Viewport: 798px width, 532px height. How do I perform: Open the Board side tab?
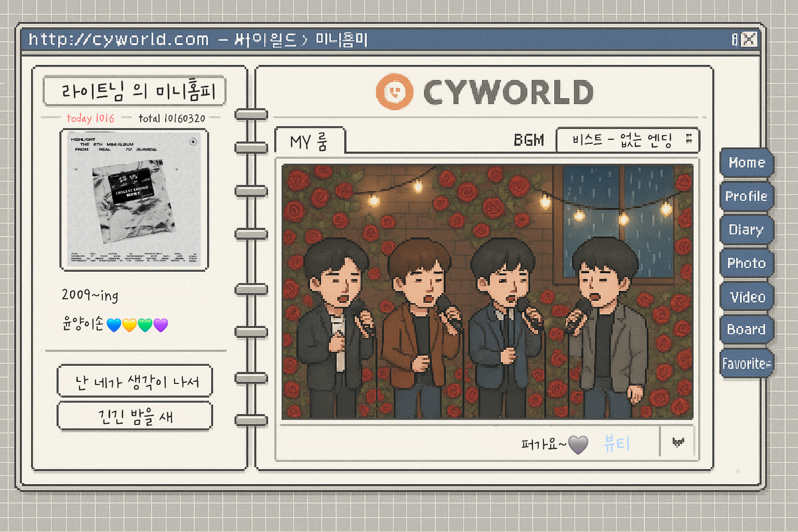(747, 329)
